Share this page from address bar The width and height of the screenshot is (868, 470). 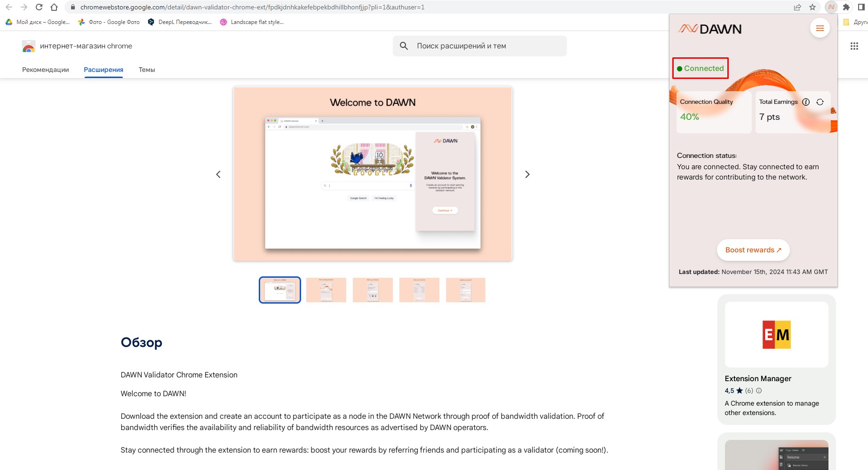pos(797,7)
